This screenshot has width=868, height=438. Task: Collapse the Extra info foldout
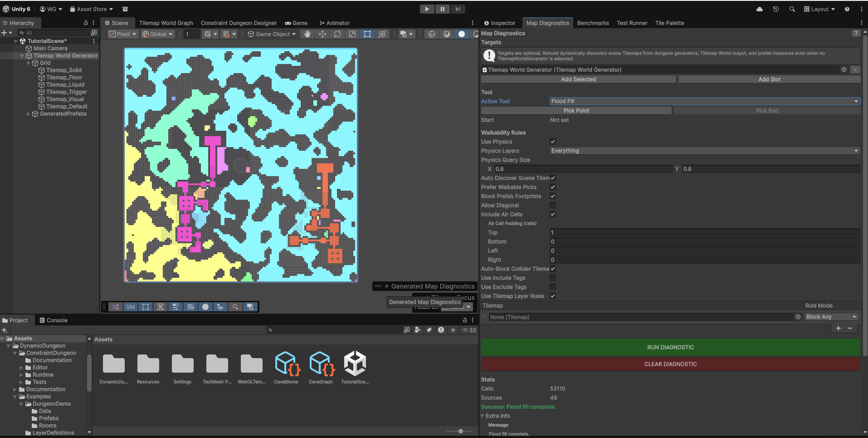(x=483, y=416)
